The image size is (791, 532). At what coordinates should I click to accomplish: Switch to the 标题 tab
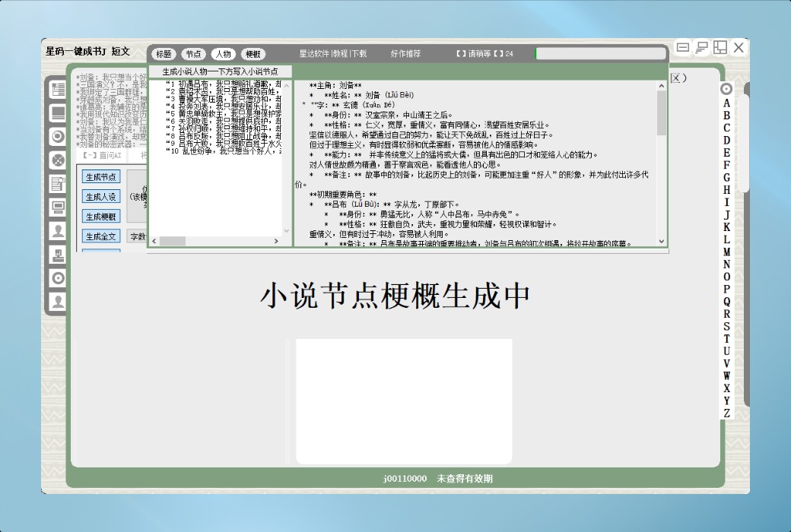pyautogui.click(x=164, y=54)
